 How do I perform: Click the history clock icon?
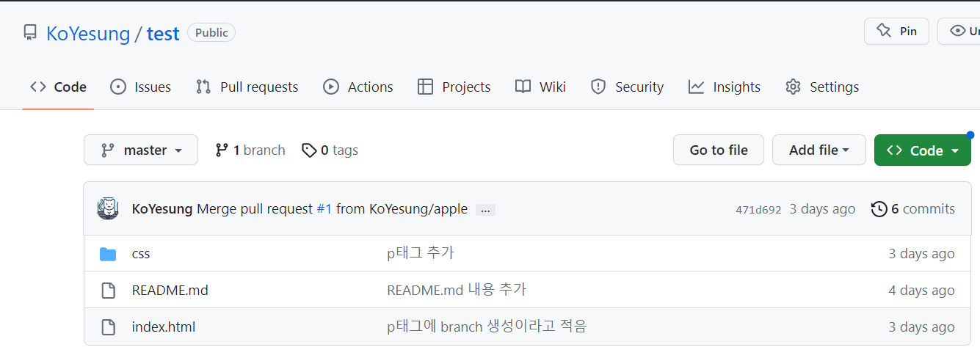pyautogui.click(x=879, y=209)
